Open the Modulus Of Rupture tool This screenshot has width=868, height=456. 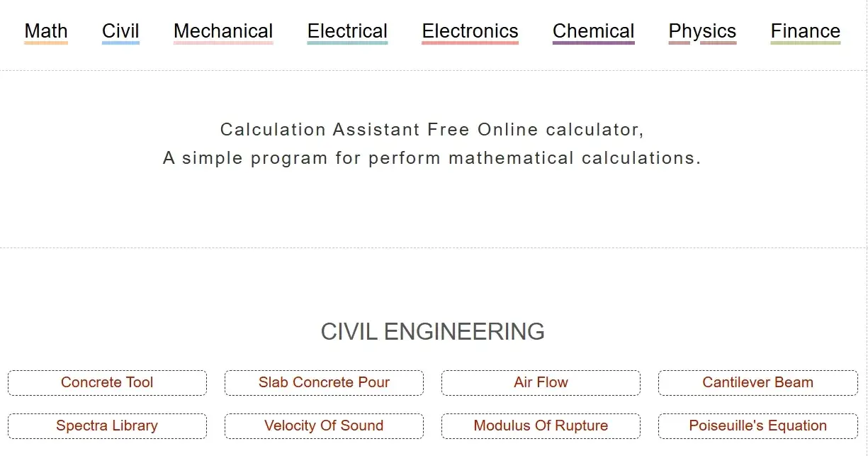tap(541, 426)
